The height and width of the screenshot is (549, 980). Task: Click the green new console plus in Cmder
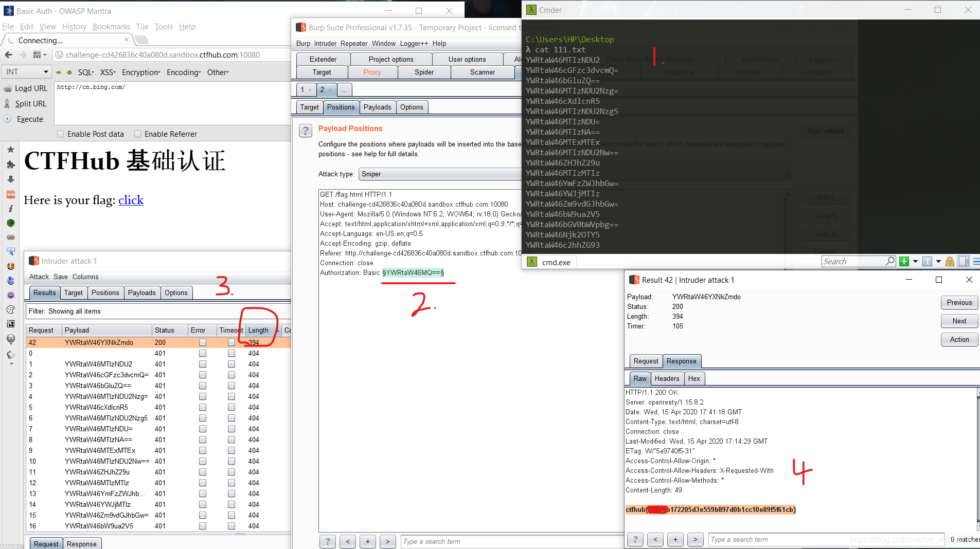[x=904, y=262]
